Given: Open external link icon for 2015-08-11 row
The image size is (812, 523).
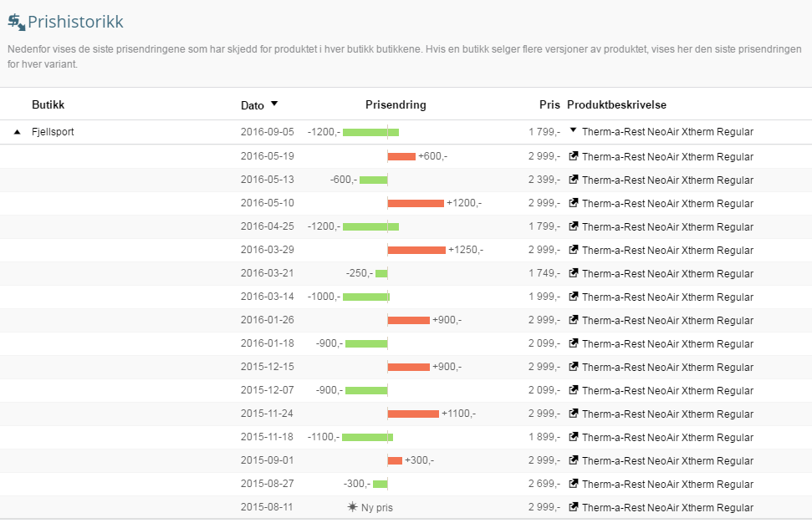Looking at the screenshot, I should tap(574, 507).
